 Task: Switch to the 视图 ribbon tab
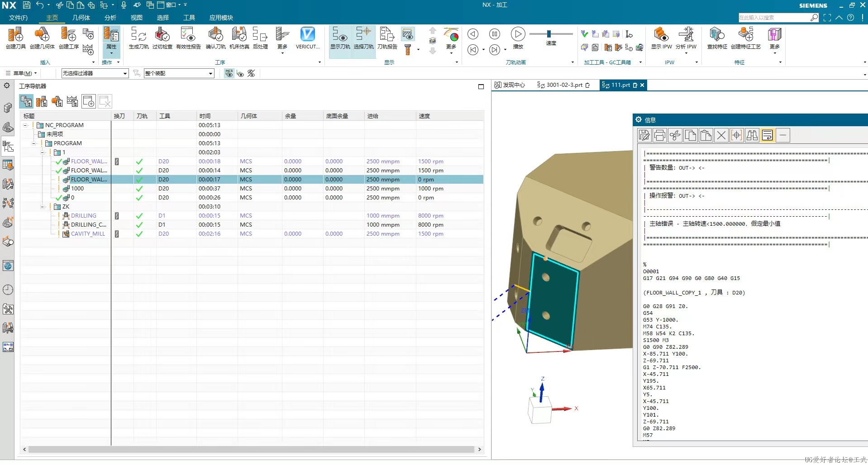coord(137,18)
